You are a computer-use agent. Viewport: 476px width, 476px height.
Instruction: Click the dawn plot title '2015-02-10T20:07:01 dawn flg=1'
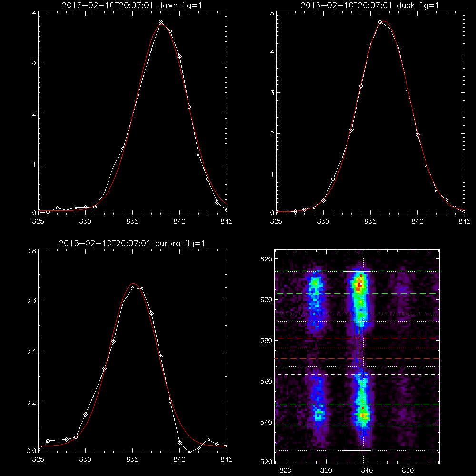click(x=132, y=5)
